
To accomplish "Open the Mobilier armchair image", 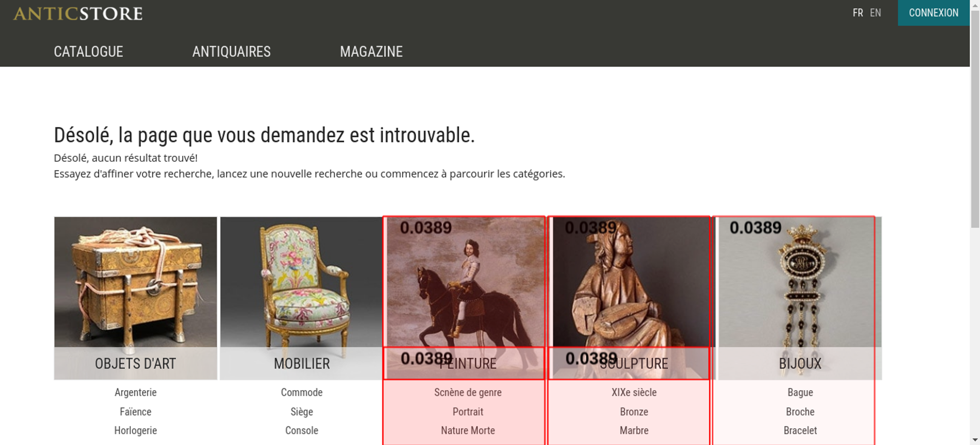I will coord(301,282).
